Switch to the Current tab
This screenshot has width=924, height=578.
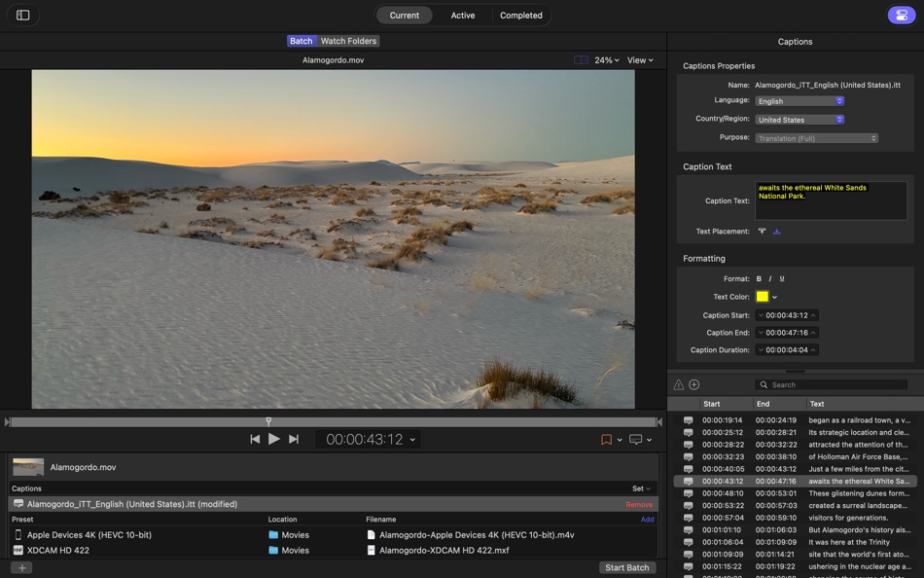click(x=405, y=16)
